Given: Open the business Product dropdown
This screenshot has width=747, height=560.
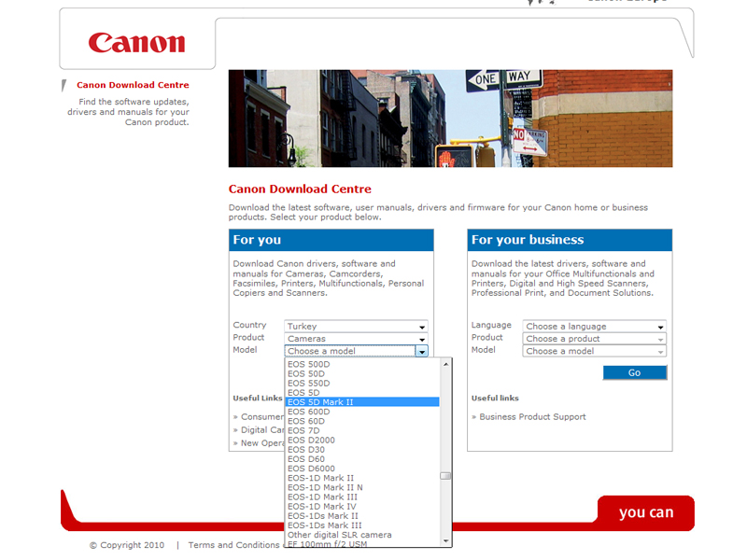Looking at the screenshot, I should [594, 339].
